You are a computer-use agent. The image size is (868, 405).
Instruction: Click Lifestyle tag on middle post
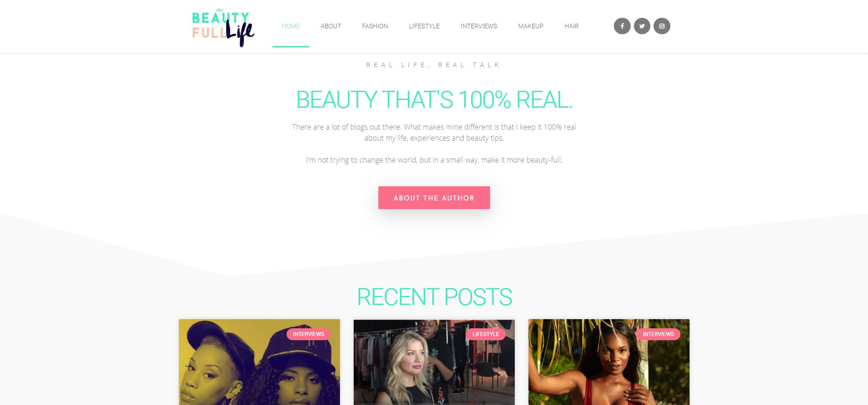tap(486, 334)
